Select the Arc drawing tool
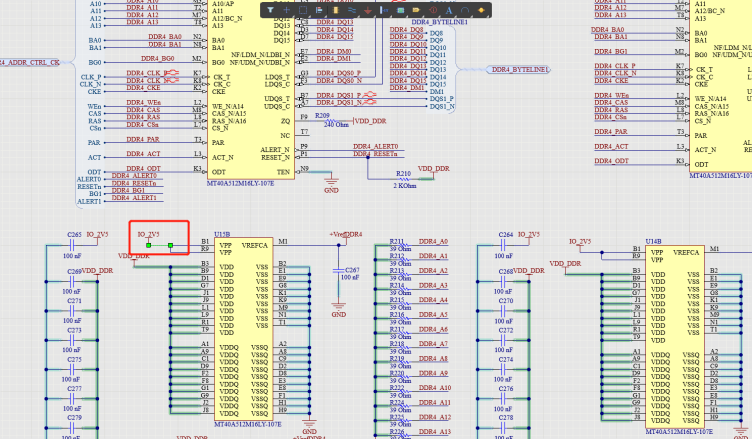The image size is (753, 439). [463, 10]
